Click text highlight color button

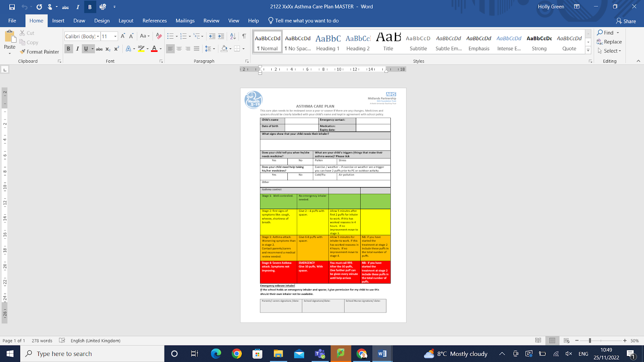(141, 49)
